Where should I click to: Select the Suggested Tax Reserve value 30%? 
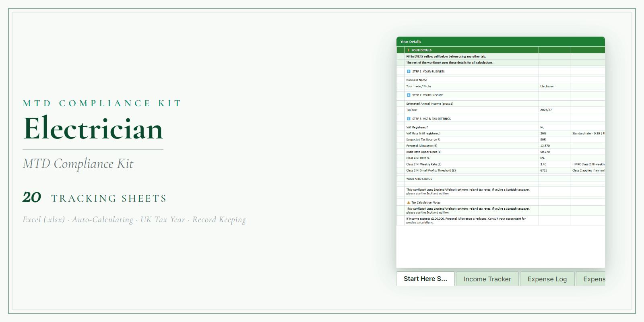pos(554,140)
